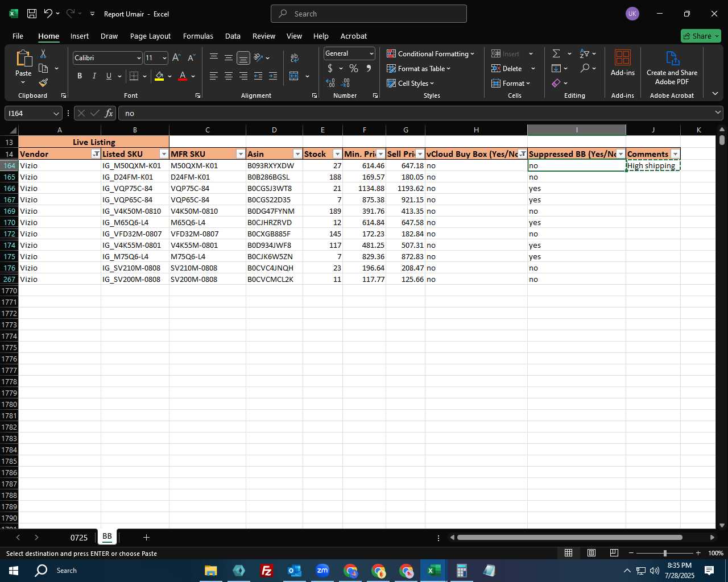Click the AutoSum sigma icon
The width and height of the screenshot is (728, 582).
coord(556,53)
